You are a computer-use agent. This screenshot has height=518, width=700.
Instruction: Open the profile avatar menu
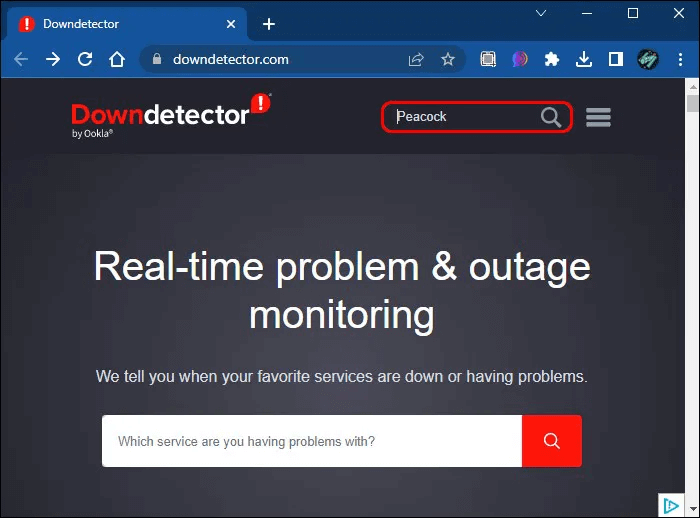pos(648,59)
